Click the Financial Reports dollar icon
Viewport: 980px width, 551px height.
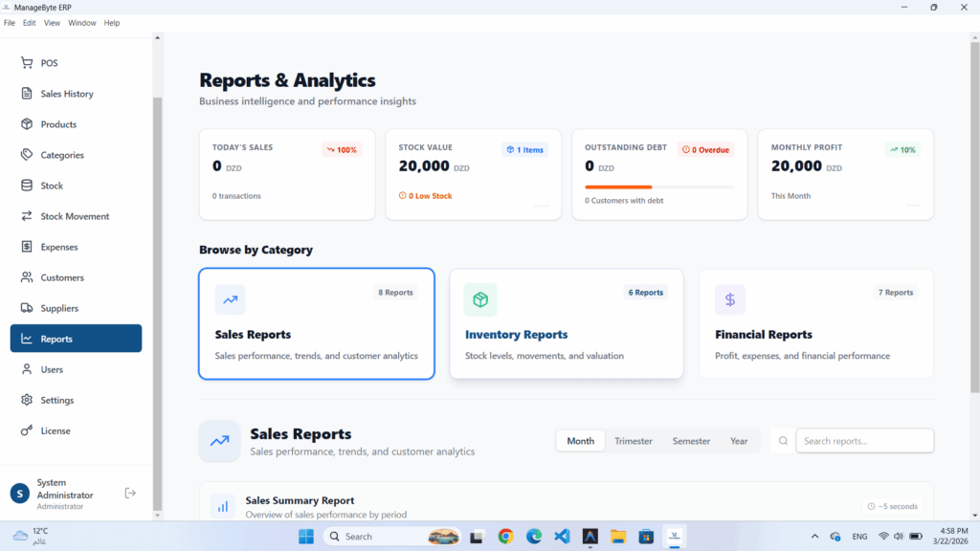coord(730,299)
